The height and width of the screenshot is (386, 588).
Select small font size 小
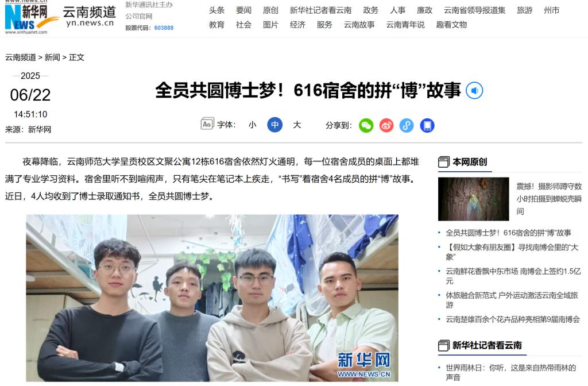coord(253,125)
